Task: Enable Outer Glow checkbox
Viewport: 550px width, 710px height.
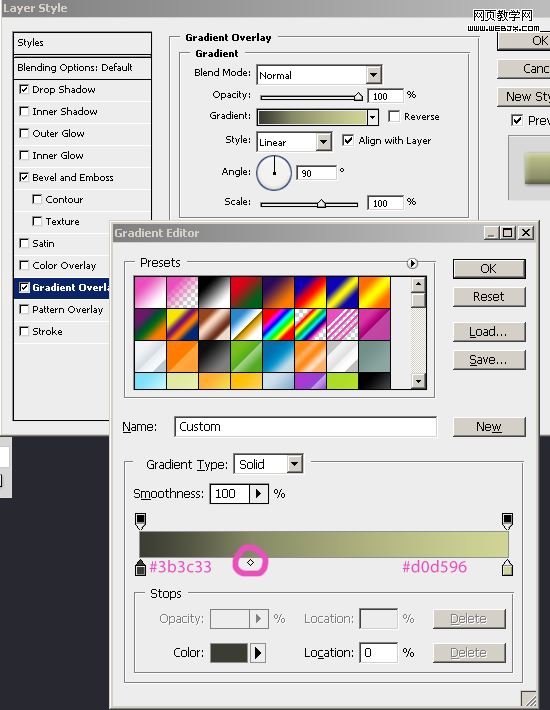Action: (24, 133)
